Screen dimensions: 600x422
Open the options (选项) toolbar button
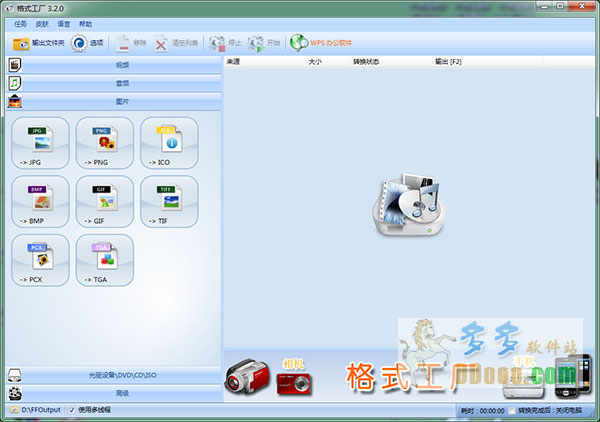click(x=88, y=43)
